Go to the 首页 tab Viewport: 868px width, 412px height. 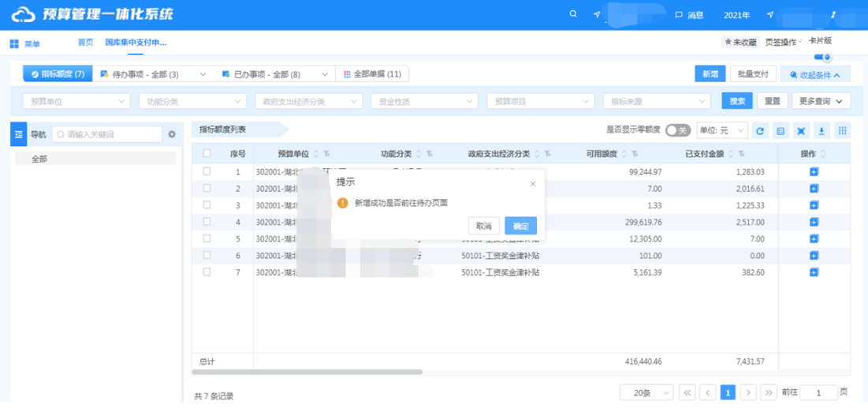[x=85, y=43]
